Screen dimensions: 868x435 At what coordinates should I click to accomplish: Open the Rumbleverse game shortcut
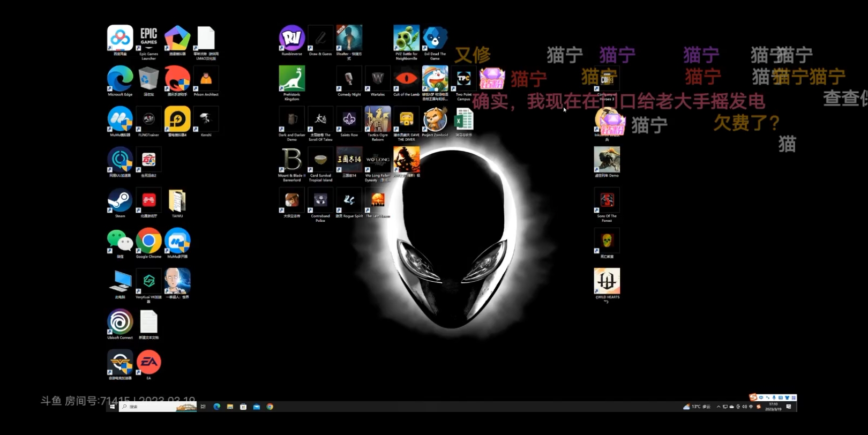tap(292, 40)
